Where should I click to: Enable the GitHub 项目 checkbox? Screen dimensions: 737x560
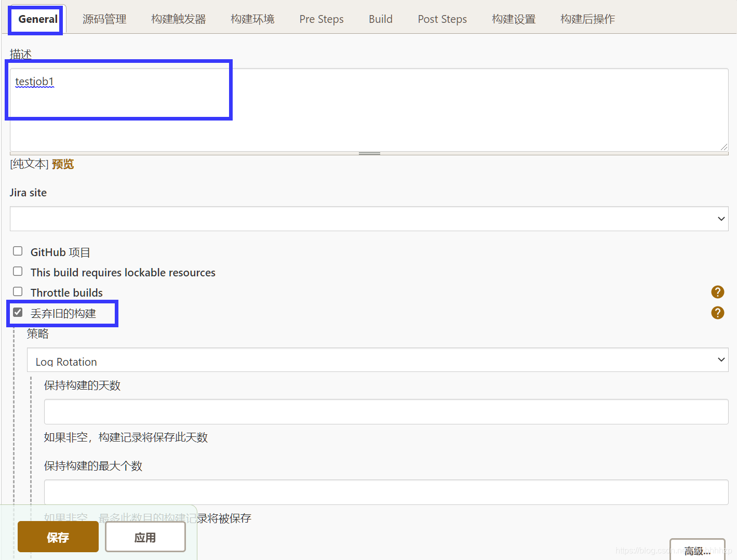tap(18, 251)
